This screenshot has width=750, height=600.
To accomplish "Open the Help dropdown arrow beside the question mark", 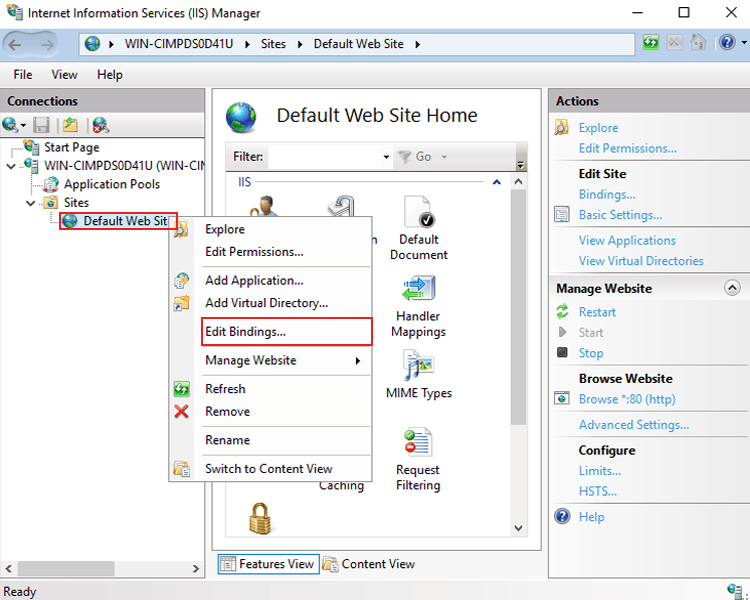I will tap(744, 43).
